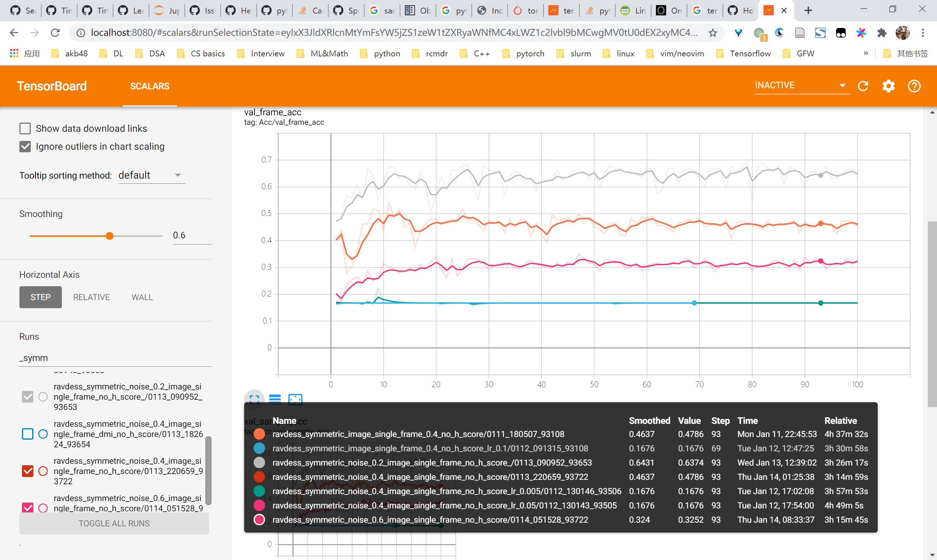Image resolution: width=937 pixels, height=560 pixels.
Task: Open the CS basics bookmark folder
Action: coord(201,53)
